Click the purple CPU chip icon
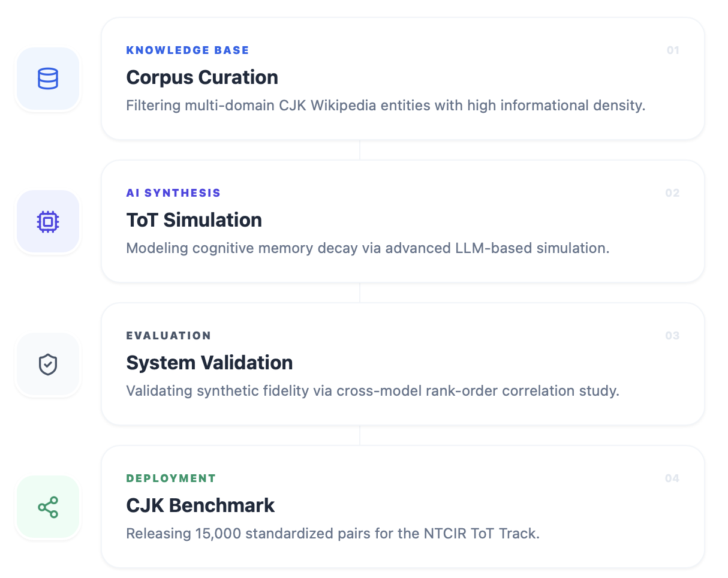Screen dimensions: 728x578 [48, 222]
